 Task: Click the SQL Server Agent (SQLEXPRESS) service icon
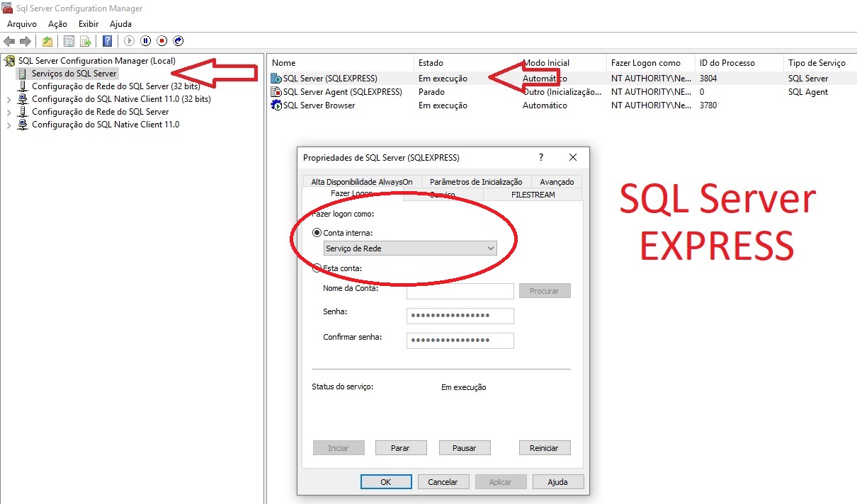point(276,92)
